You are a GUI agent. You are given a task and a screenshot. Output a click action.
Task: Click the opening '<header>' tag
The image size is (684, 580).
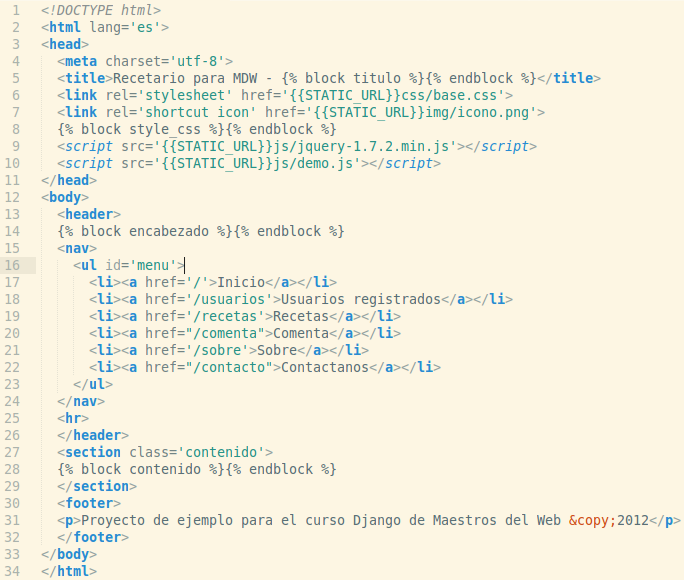89,214
